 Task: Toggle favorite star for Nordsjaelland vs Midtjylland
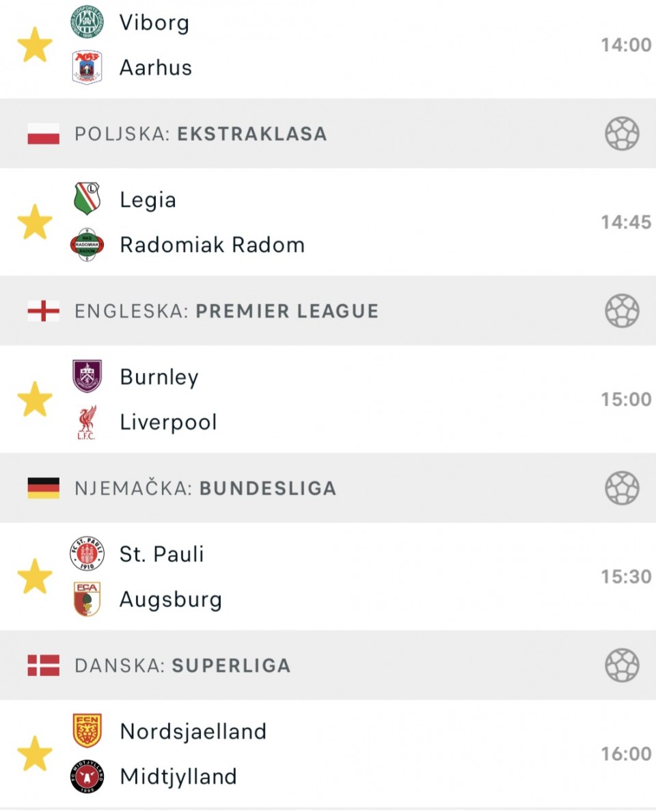tap(35, 753)
